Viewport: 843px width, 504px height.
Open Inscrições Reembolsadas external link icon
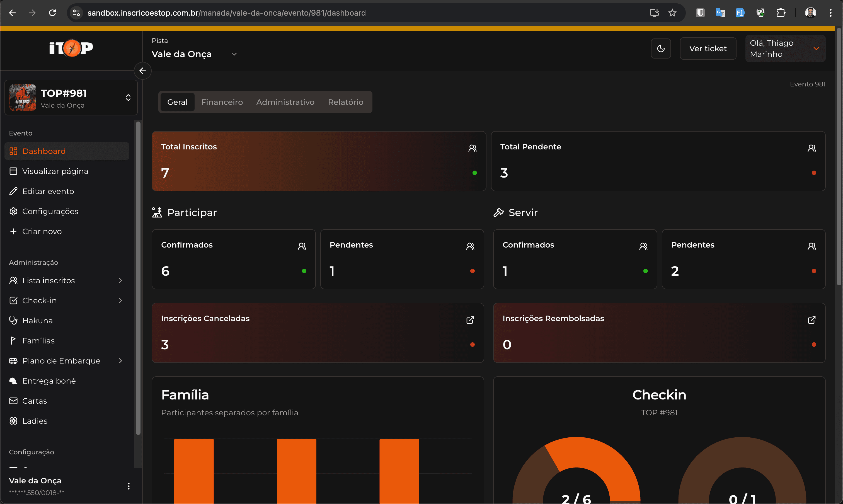click(811, 320)
